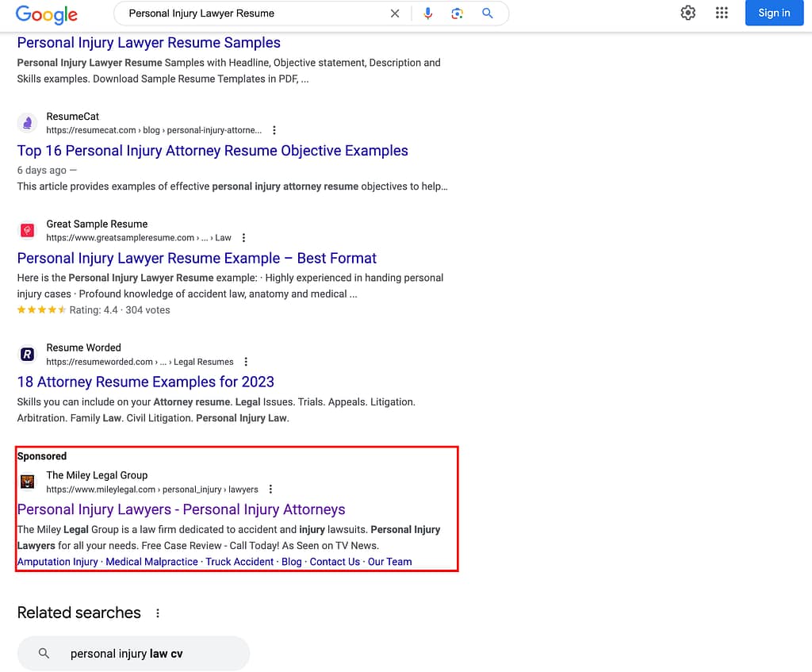Open 18 Attorney Resume Examples for 2023

[x=146, y=382]
